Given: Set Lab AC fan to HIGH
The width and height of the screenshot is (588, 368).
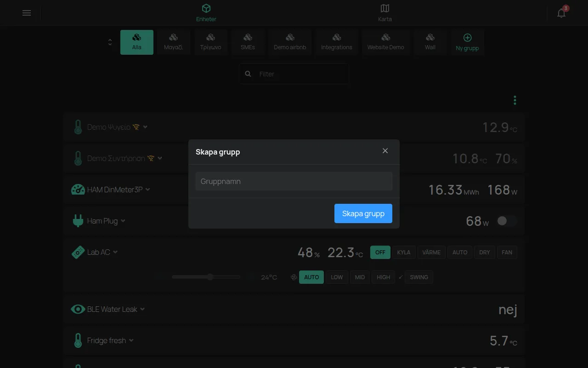Looking at the screenshot, I should (384, 277).
